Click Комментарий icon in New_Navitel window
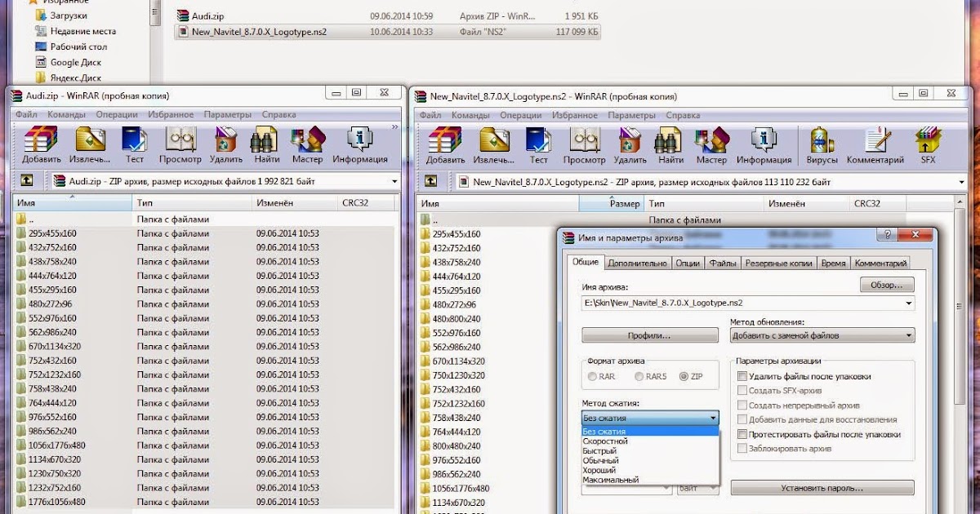The image size is (980, 514). pos(876,140)
